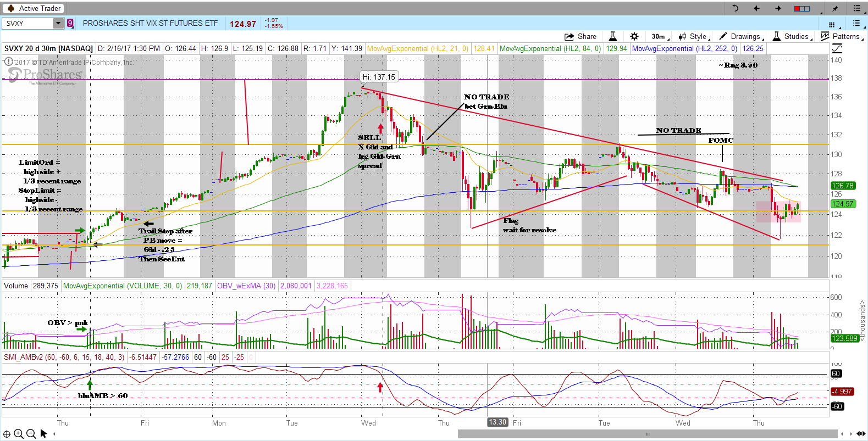Click the SMI_AMBv2 study label
Viewport: 868px width, 441px height.
point(64,357)
